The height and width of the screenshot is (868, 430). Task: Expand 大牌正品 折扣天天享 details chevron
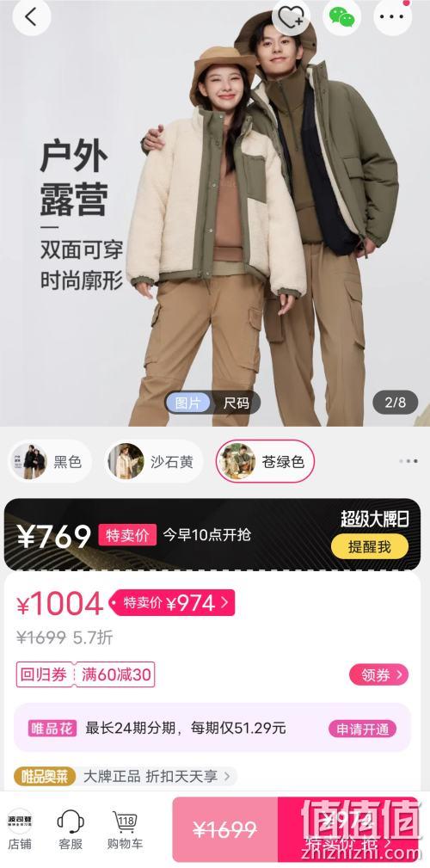[227, 776]
